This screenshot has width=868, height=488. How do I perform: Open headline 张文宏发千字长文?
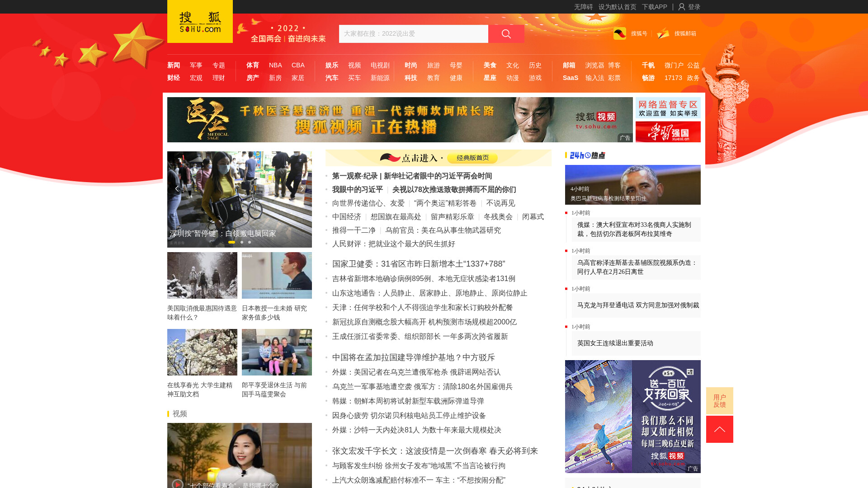click(x=435, y=451)
